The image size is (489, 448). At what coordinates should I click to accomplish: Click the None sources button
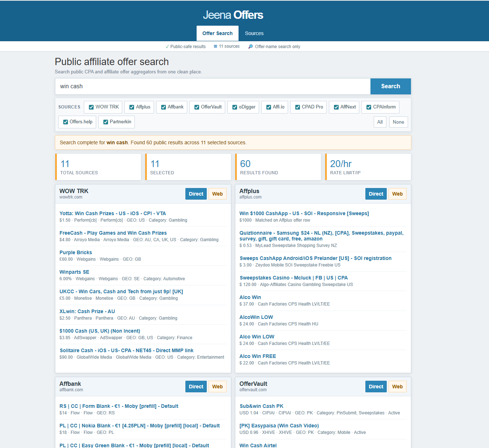(x=398, y=122)
